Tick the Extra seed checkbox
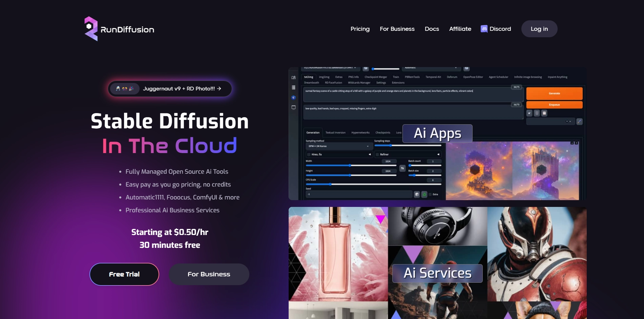This screenshot has width=644, height=319. coord(430,194)
